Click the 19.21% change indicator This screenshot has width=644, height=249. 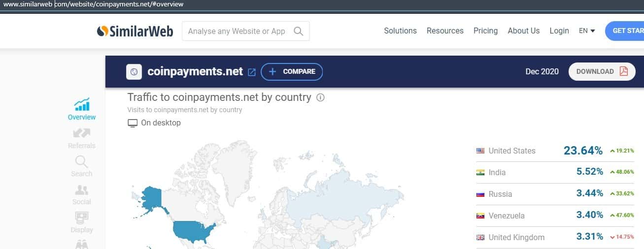pos(622,151)
